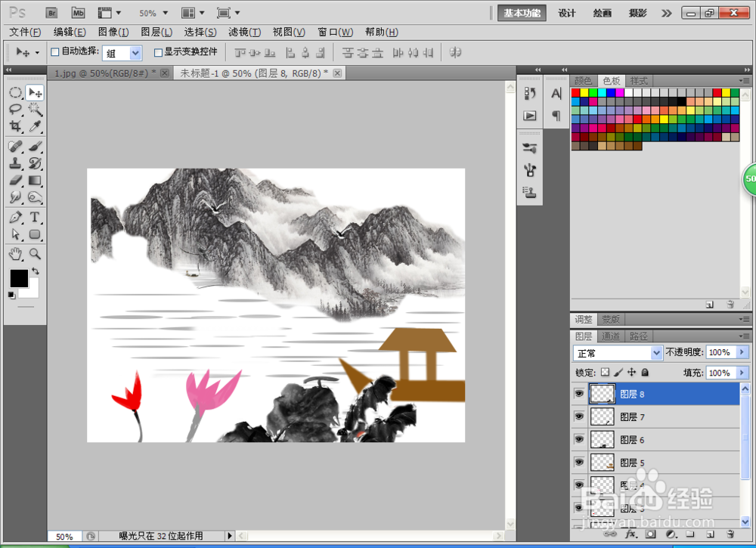Select the Clone Stamp tool
This screenshot has width=756, height=548.
(x=15, y=162)
